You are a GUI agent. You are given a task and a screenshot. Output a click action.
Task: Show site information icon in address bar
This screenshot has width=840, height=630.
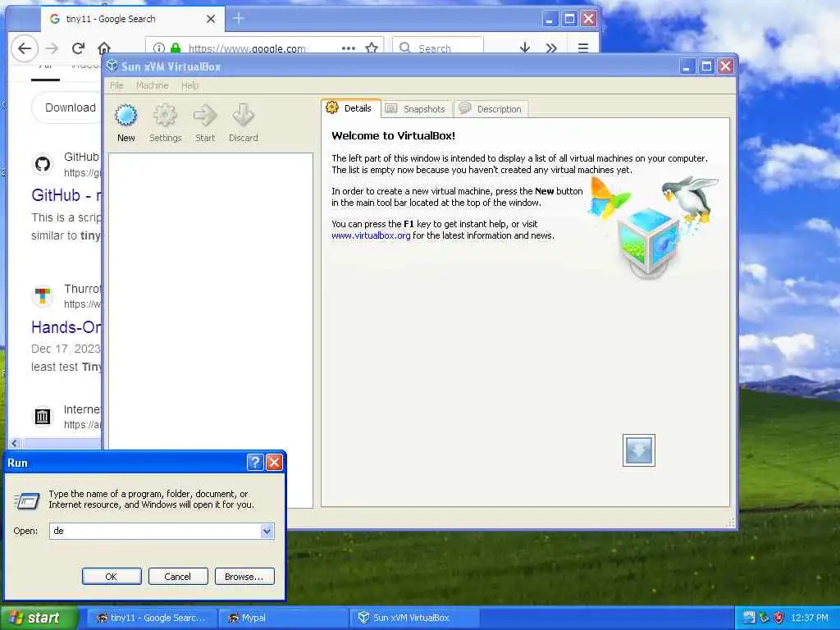159,48
